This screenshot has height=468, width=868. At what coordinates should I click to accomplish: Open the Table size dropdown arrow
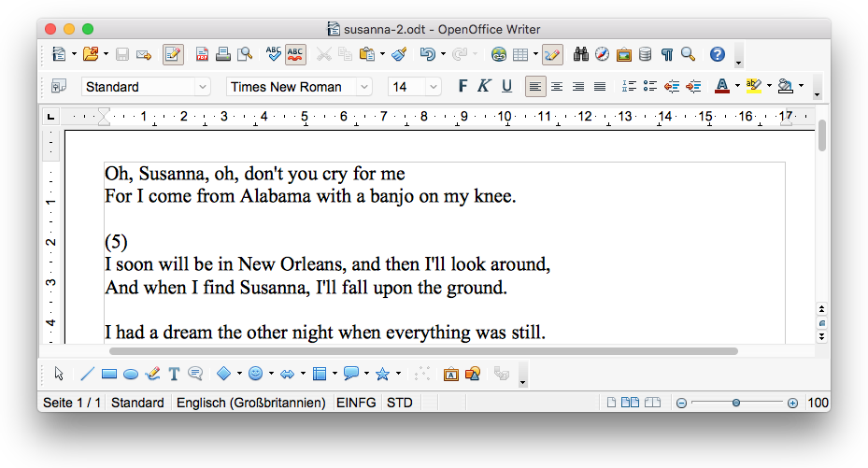pos(536,54)
